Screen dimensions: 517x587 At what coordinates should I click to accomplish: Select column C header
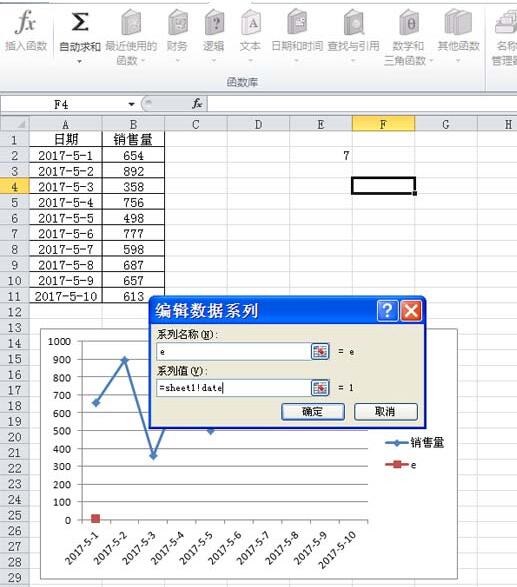[x=195, y=124]
